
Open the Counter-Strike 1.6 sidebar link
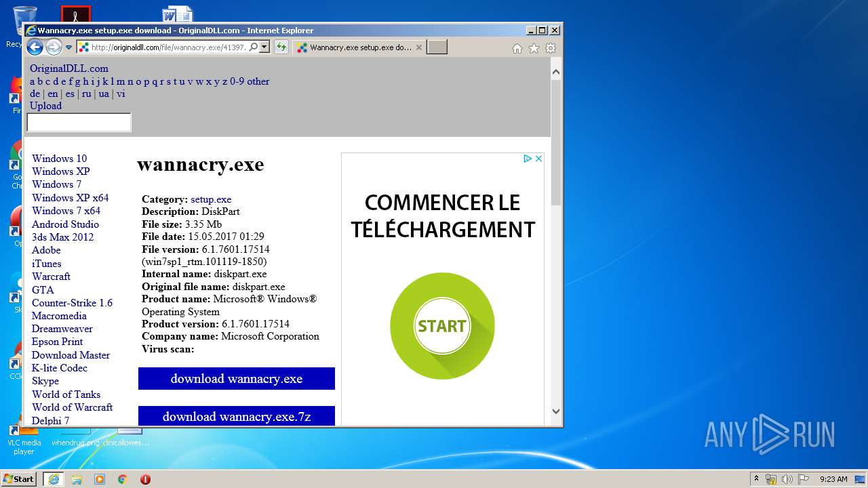tap(73, 303)
